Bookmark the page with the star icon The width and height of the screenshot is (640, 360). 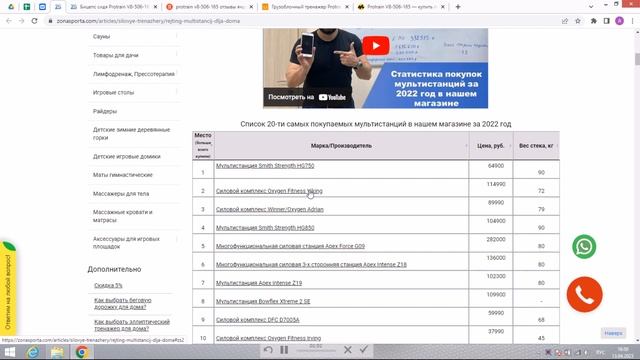pyautogui.click(x=578, y=21)
